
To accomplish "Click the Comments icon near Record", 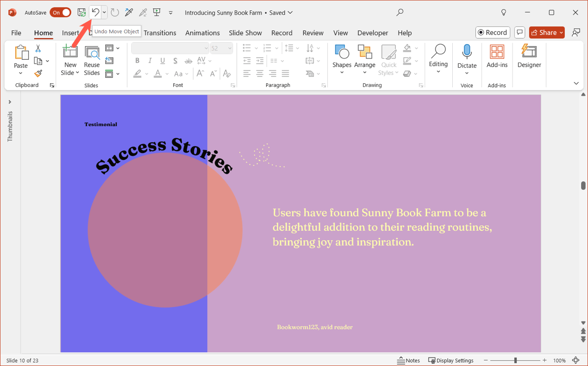I will tap(519, 32).
